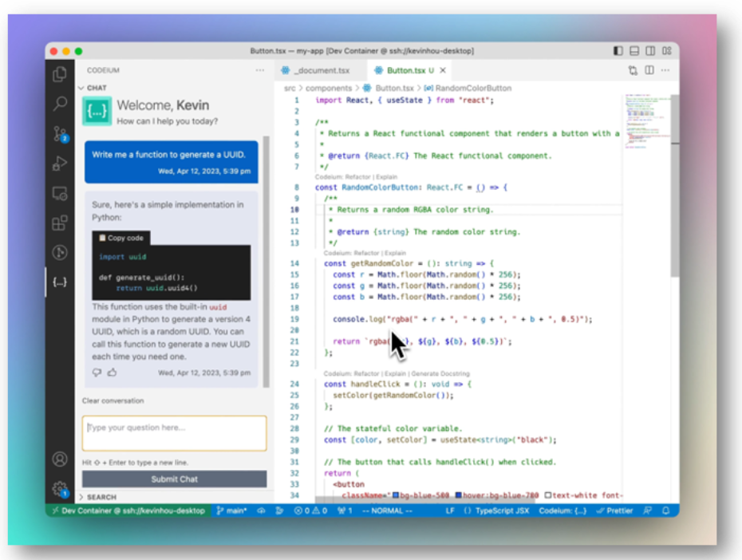Select the Button.tsx editor tab
Screen dimensions: 742x560
pos(405,70)
